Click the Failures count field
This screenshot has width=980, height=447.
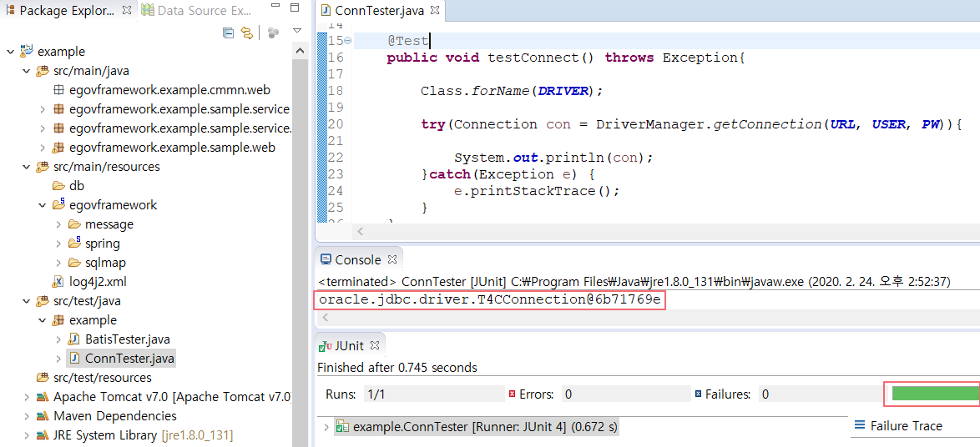820,394
